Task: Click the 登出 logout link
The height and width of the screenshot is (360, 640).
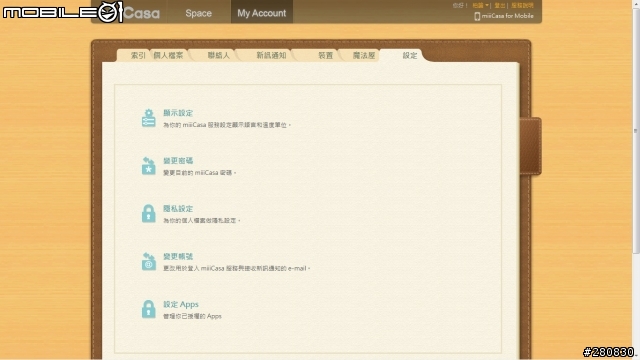Action: click(500, 5)
